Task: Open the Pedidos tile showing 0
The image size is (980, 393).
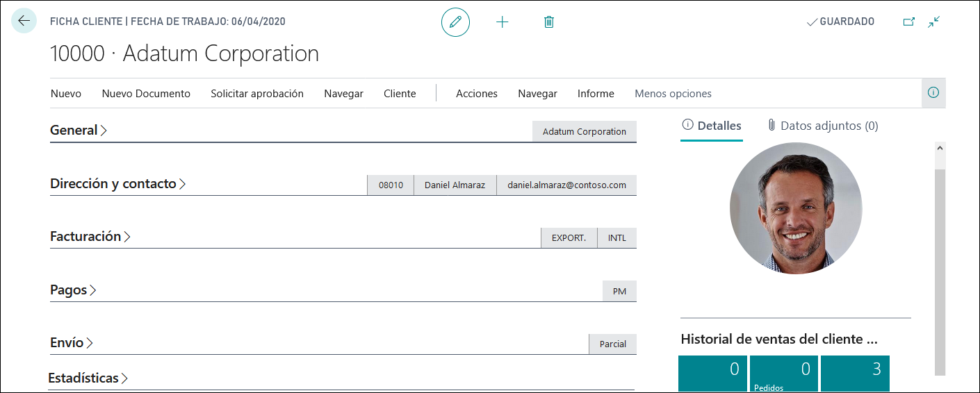Action: 784,374
